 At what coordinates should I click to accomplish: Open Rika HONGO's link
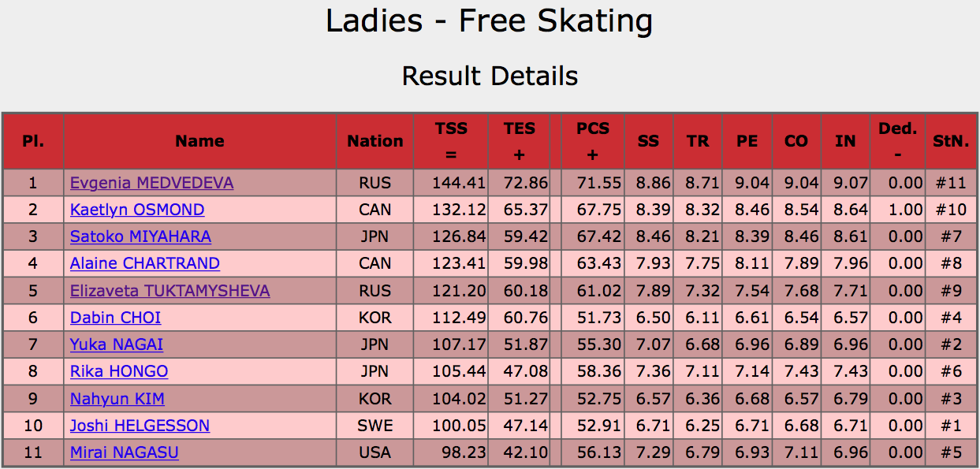(x=119, y=371)
